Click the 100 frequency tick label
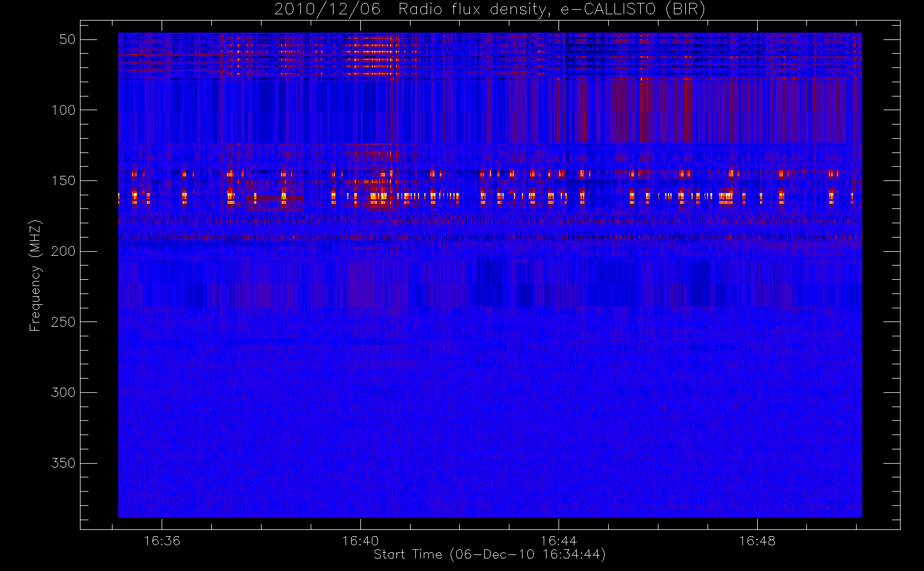 [63, 110]
